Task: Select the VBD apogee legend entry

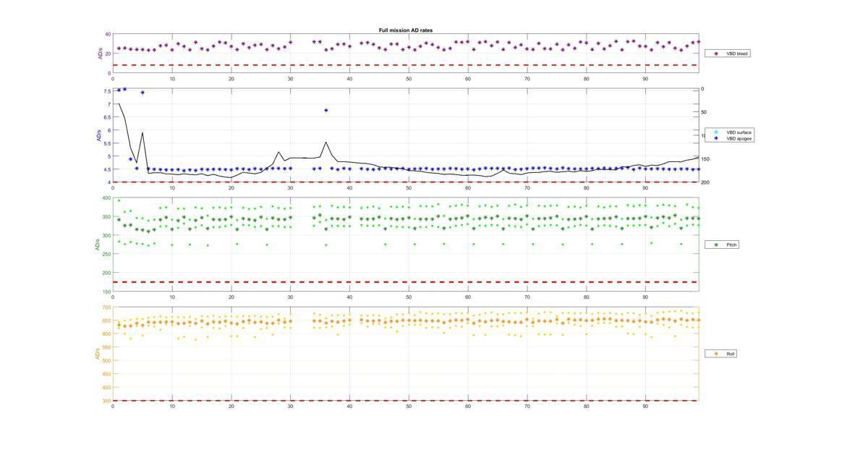Action: [x=730, y=138]
